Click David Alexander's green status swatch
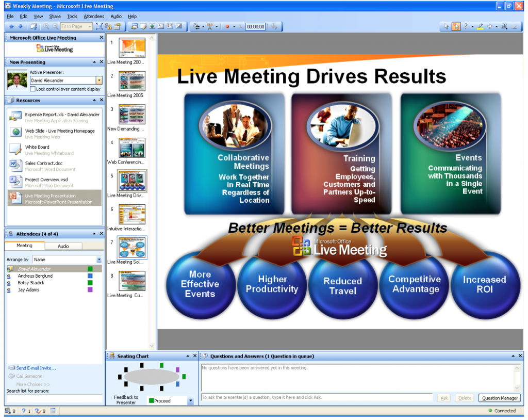The image size is (528, 420). point(90,269)
